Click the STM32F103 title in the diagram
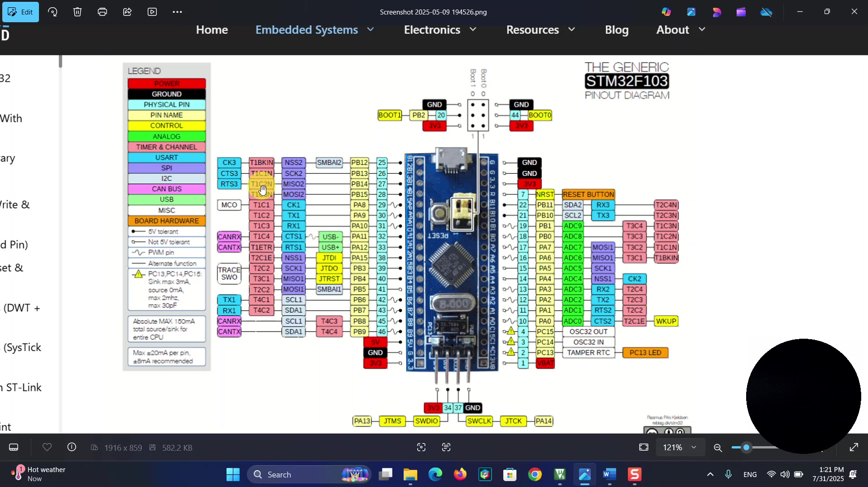Viewport: 868px width, 487px height. 627,81
